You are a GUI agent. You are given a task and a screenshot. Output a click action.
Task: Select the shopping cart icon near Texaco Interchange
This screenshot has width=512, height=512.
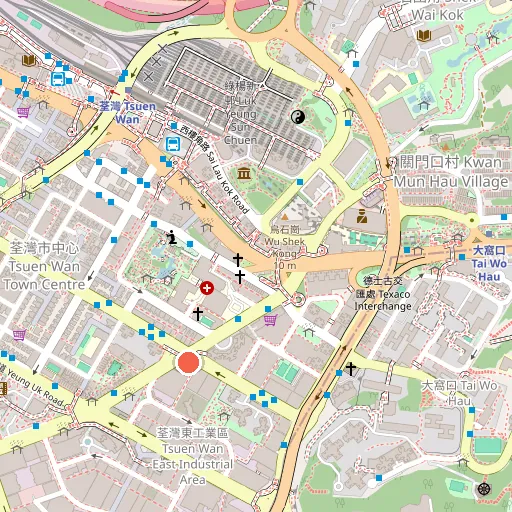(270, 320)
